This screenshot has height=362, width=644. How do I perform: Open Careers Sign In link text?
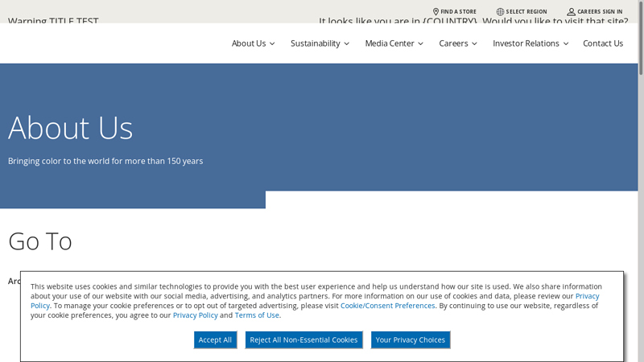coord(600,11)
